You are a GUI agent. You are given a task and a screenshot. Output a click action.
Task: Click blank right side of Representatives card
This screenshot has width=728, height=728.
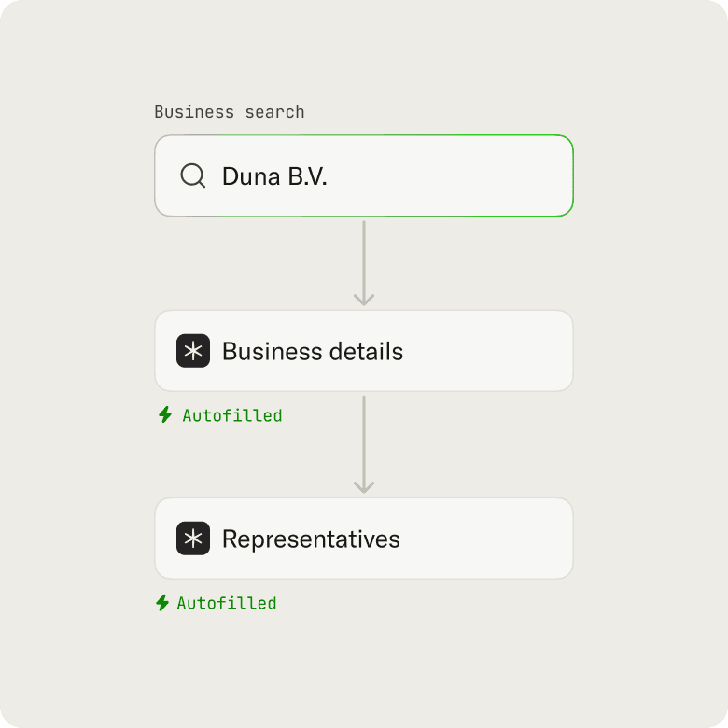tap(487, 539)
